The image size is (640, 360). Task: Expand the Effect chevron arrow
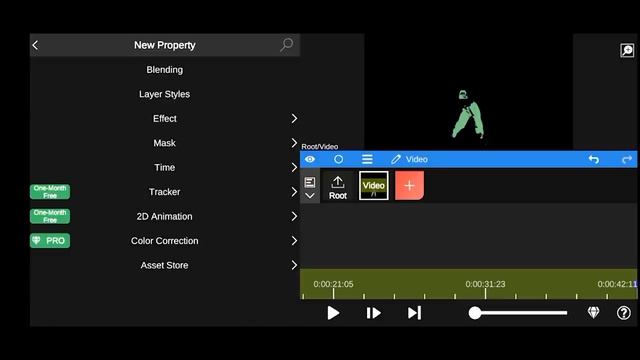(x=294, y=119)
